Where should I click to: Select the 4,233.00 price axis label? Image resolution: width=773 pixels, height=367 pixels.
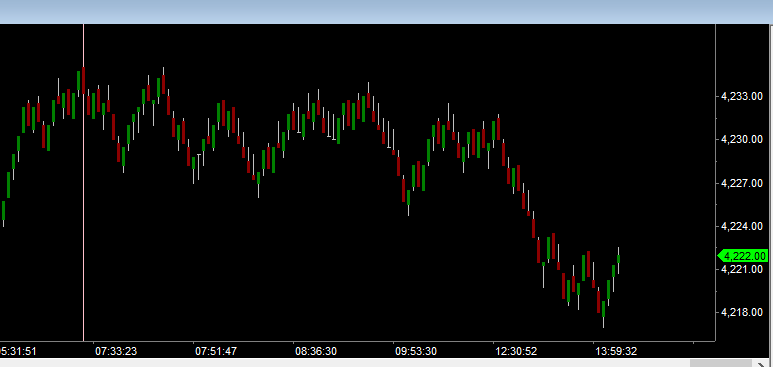tap(742, 97)
